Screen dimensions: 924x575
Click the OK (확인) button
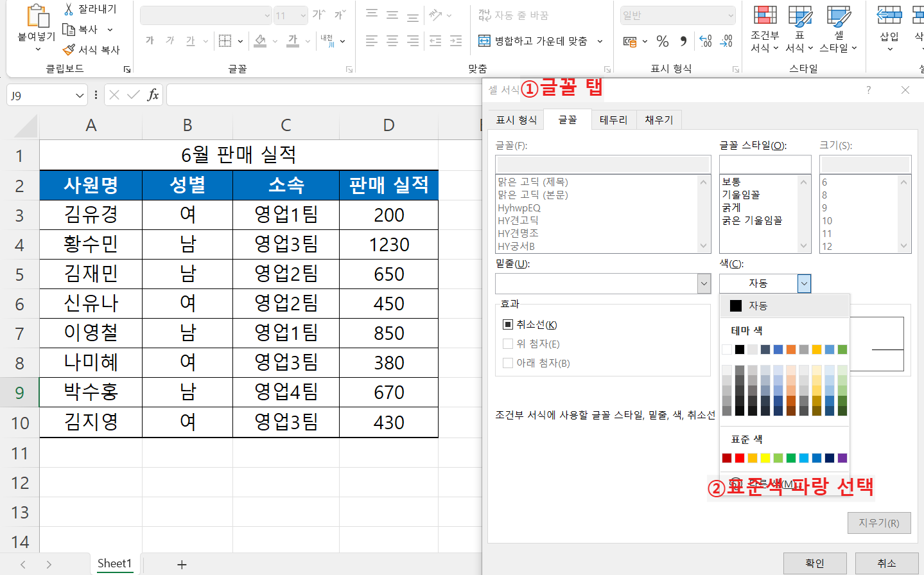[x=814, y=562]
